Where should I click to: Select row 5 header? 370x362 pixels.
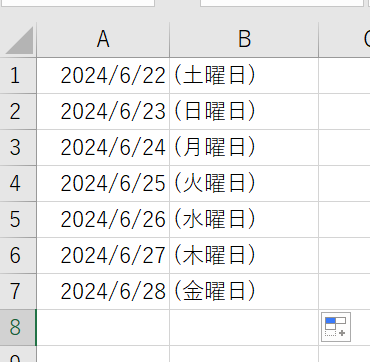[x=18, y=220]
